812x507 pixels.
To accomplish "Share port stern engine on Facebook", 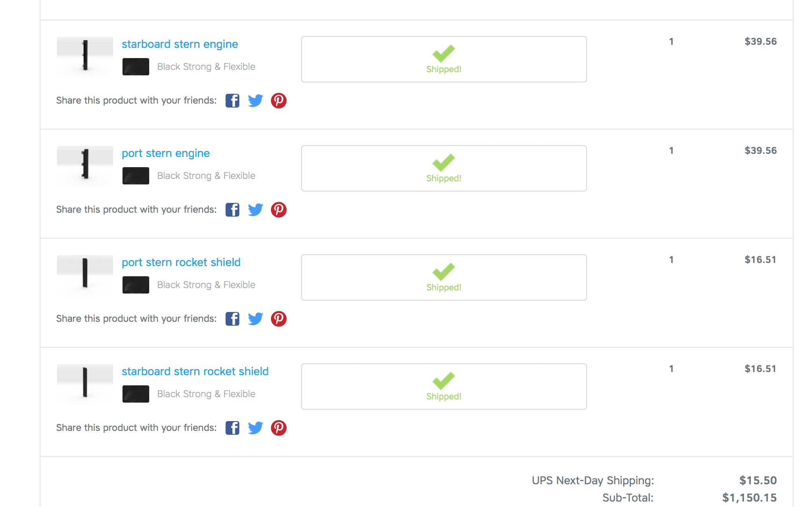I will [232, 210].
